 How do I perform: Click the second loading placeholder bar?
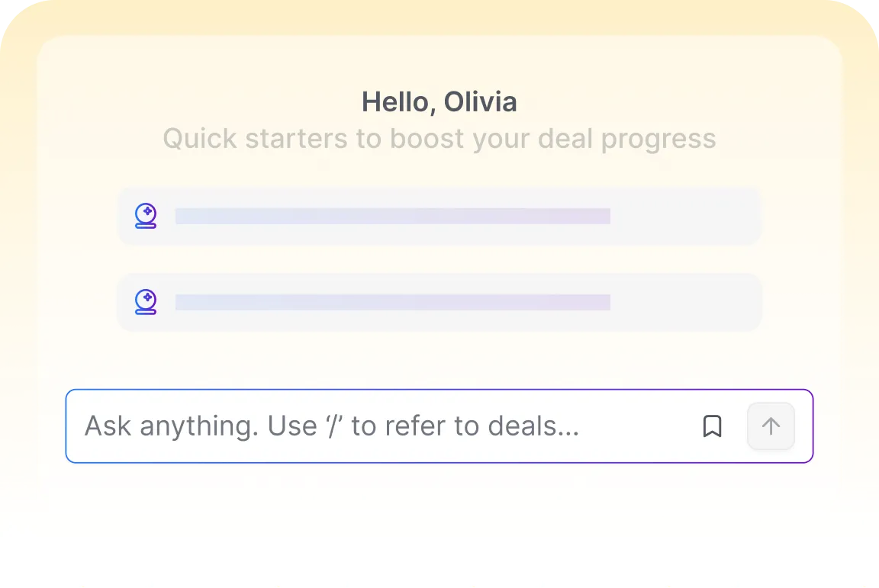coord(392,302)
